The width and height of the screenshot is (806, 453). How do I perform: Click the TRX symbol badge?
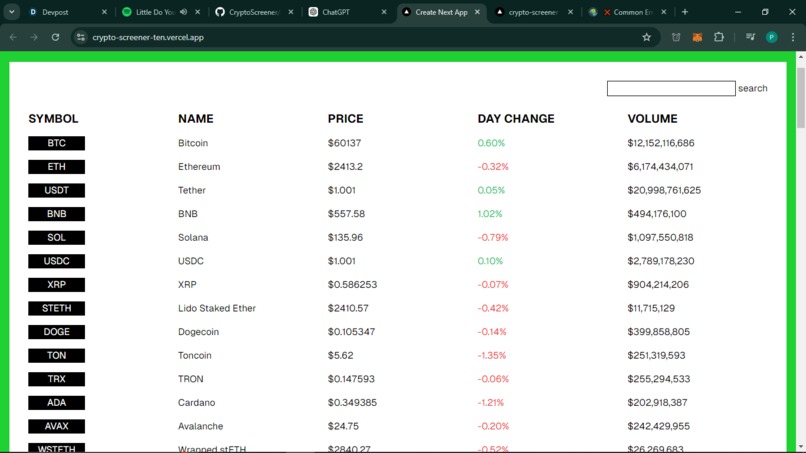tap(57, 379)
